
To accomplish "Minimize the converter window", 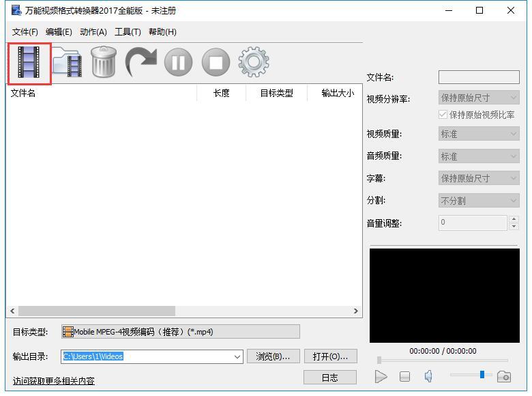I will pos(449,10).
